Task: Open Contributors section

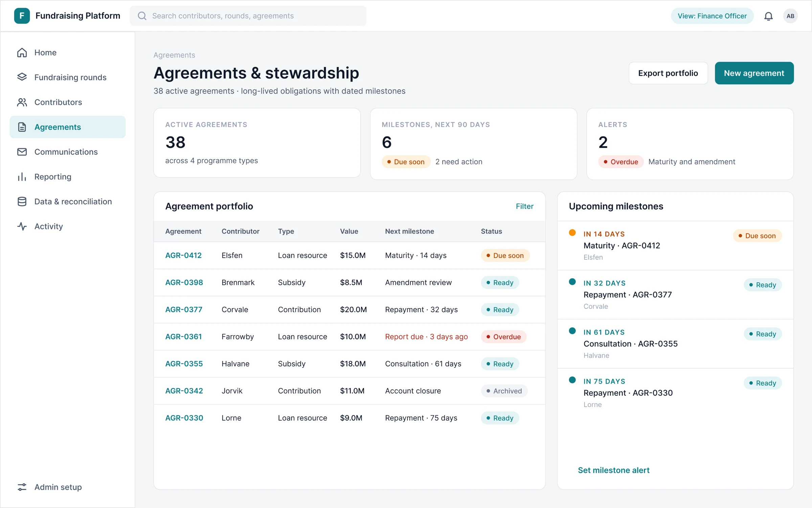Action: [68, 102]
